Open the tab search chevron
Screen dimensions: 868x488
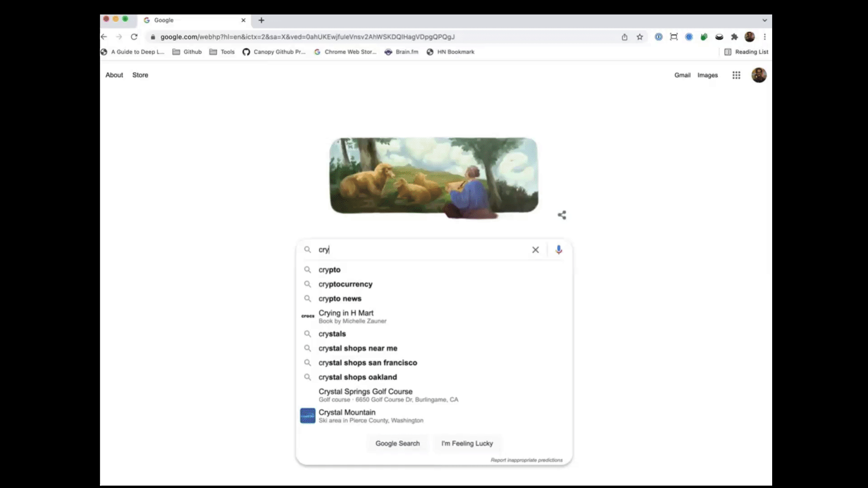(x=764, y=20)
